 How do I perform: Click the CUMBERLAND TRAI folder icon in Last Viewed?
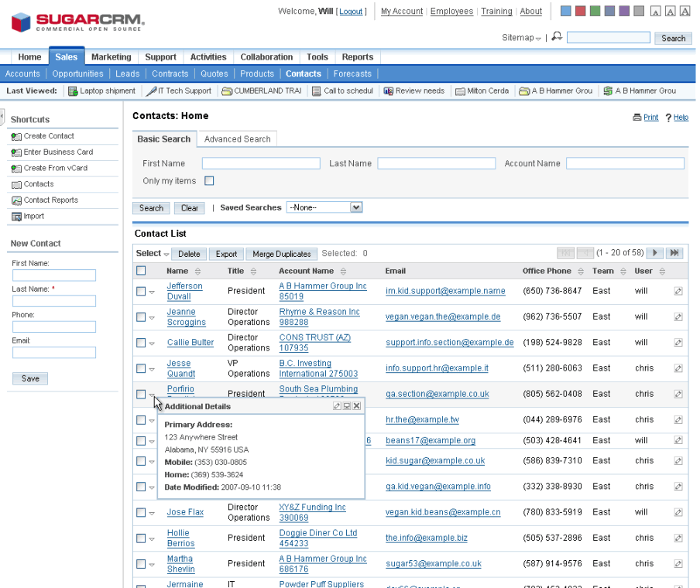click(x=227, y=91)
